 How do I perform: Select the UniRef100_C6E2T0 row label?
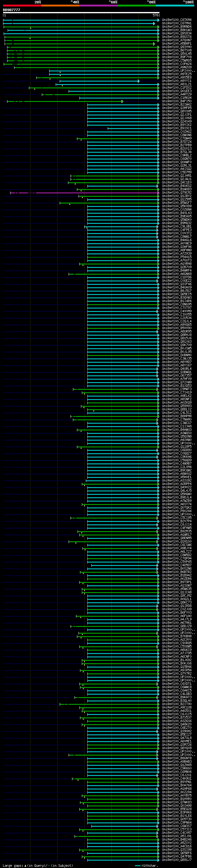click(x=177, y=728)
